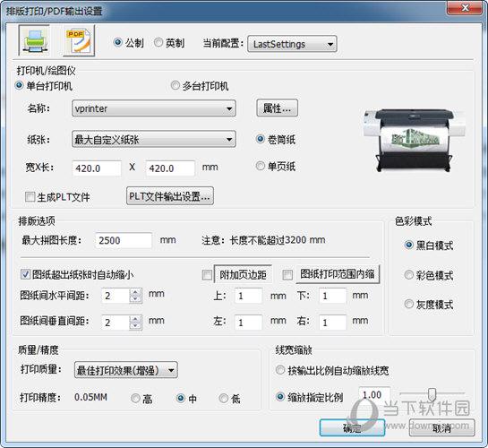
Task: Click the 取消 cancel button
Action: [441, 428]
